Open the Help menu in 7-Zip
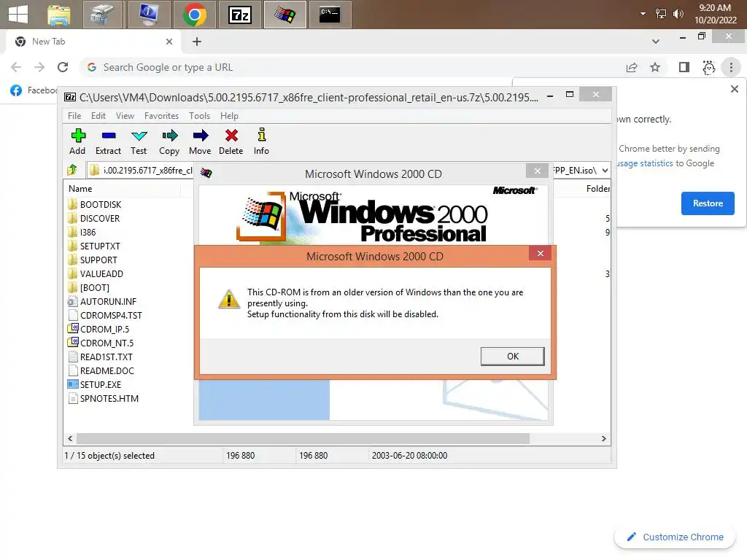This screenshot has width=747, height=560. point(229,116)
